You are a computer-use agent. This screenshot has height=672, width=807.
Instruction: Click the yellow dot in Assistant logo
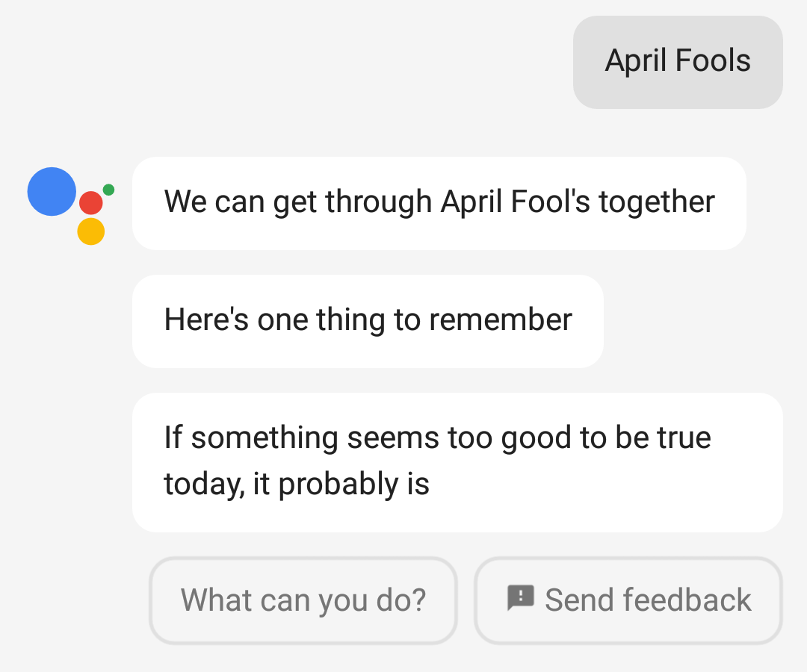point(90,231)
